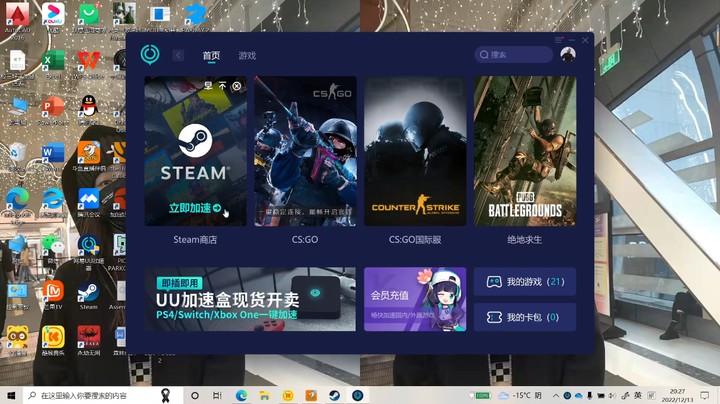Select the 绝地求生 PUBG game card
Viewport: 720px width, 404px height.
pos(525,151)
